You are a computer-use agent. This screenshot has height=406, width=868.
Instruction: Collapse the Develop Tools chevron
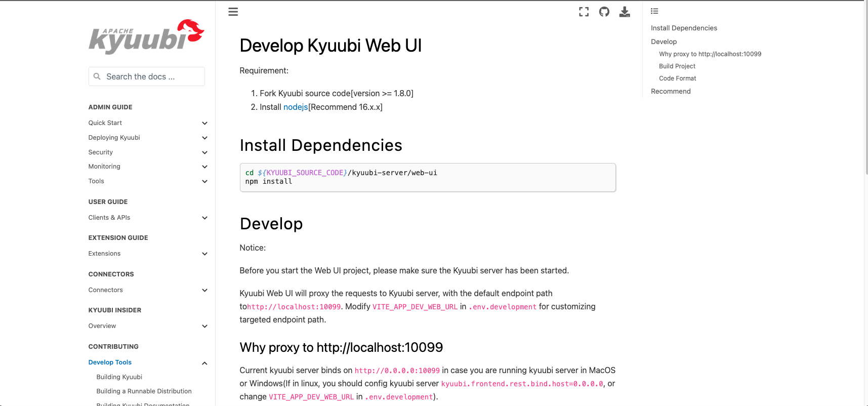204,363
